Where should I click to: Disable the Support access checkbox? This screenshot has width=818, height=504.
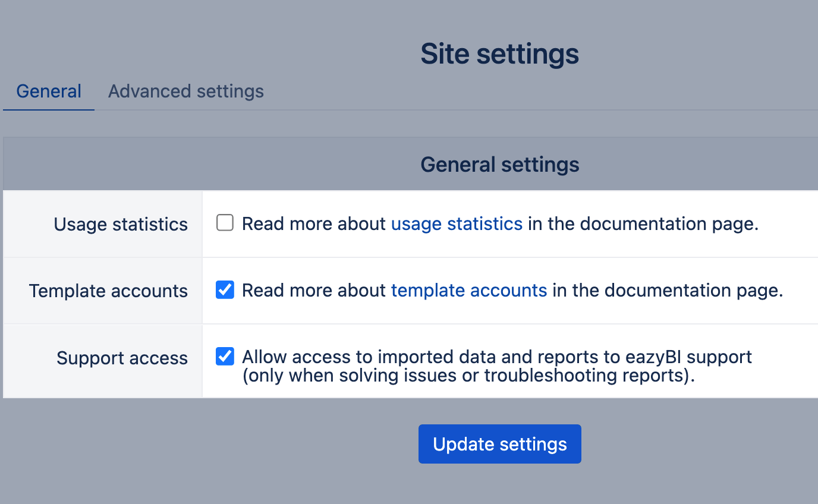225,357
